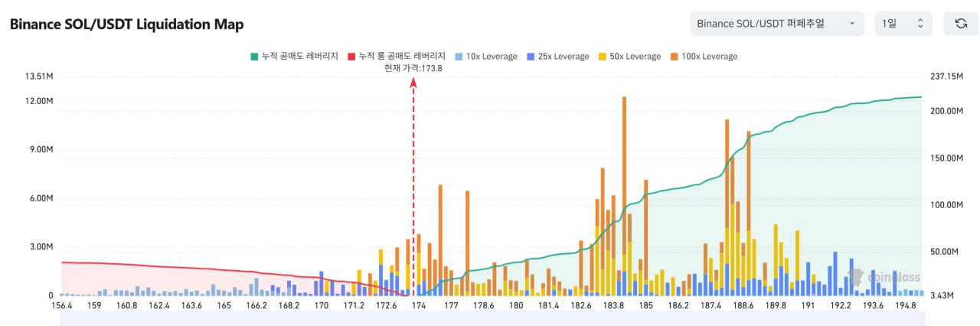Click the 191 x-axis price label
Viewport: 980px width, 326px height.
[x=808, y=305]
